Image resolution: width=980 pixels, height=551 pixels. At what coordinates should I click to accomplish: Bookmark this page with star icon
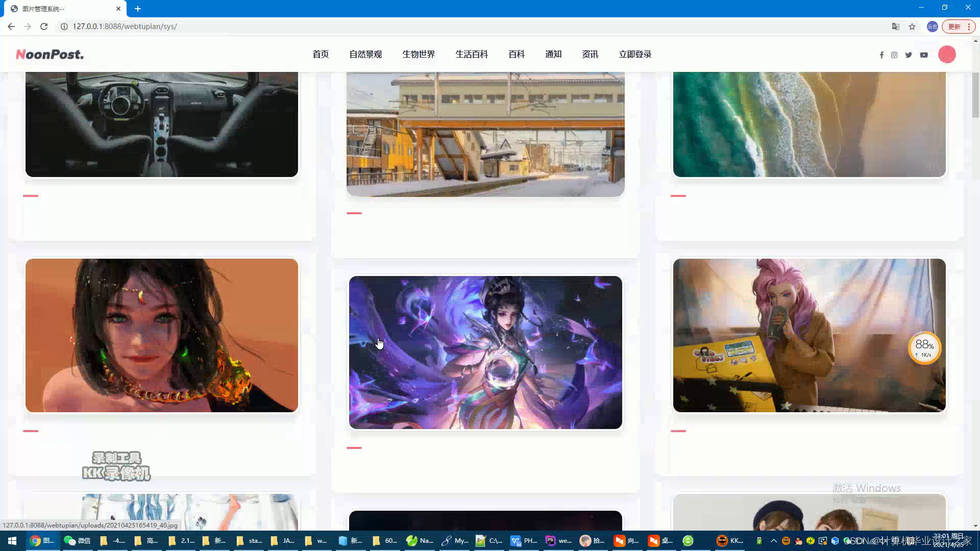pos(912,27)
